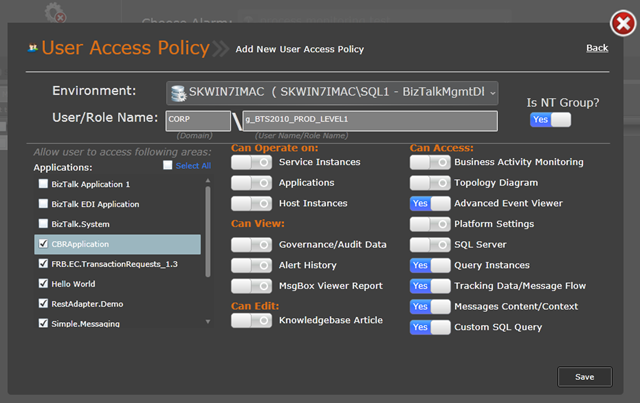Click the Domain input field containing CORP
Image resolution: width=640 pixels, height=403 pixels.
pos(198,121)
